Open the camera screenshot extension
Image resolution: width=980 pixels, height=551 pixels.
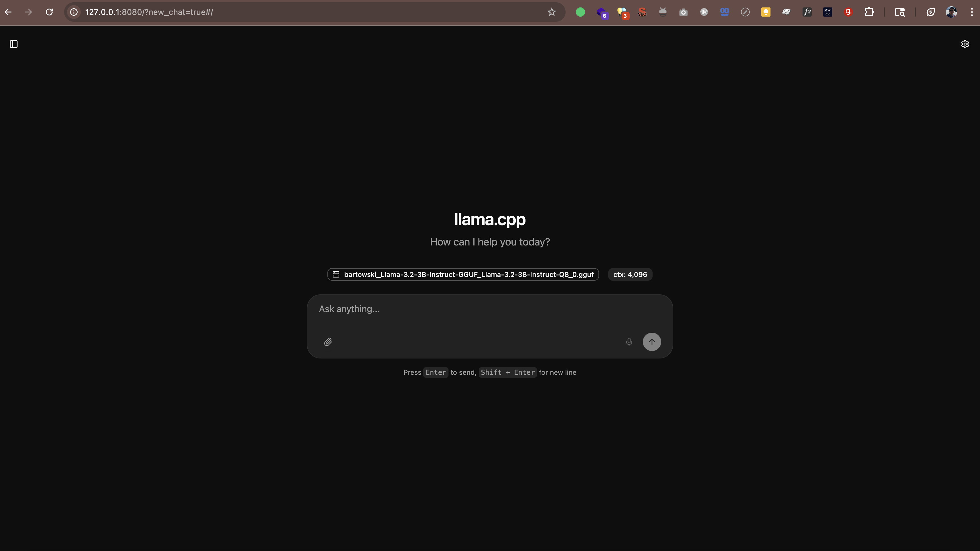tap(683, 12)
